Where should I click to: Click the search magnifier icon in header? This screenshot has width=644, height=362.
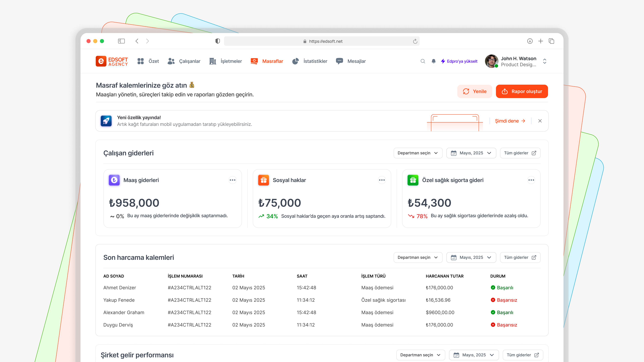pyautogui.click(x=423, y=61)
